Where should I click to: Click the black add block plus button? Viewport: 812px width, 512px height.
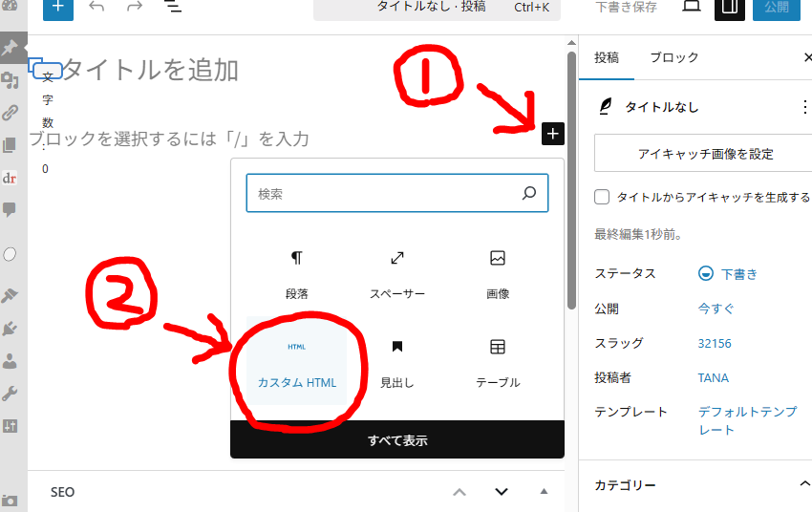tap(553, 134)
